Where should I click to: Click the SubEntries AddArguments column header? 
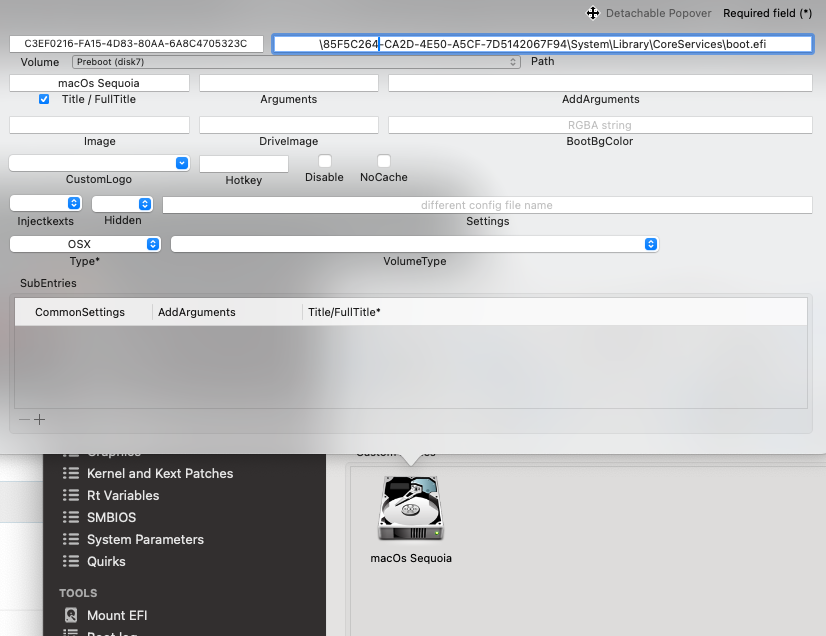tap(196, 312)
